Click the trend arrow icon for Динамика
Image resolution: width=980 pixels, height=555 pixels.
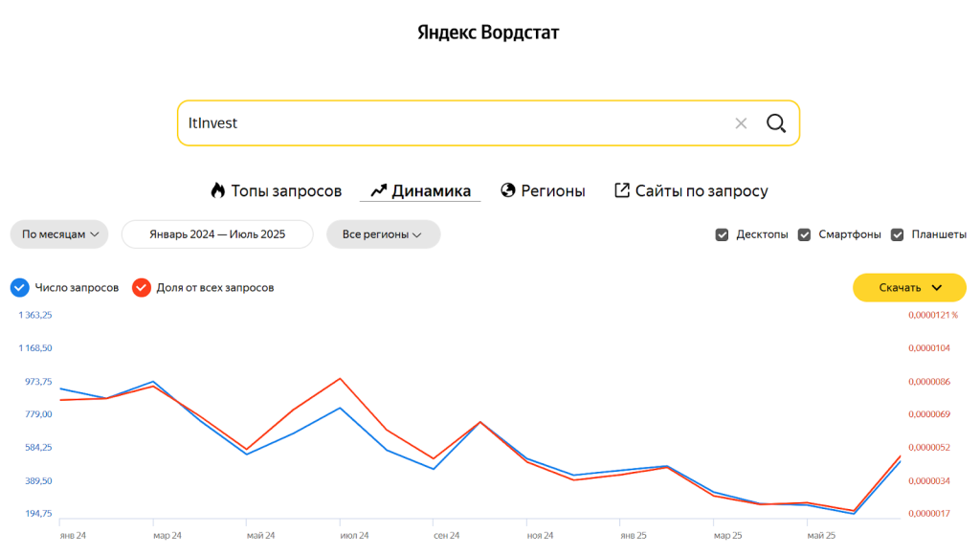coord(378,190)
